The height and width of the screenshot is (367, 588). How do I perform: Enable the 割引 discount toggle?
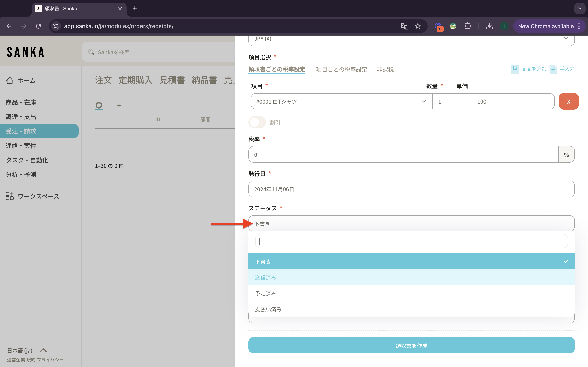click(x=257, y=122)
